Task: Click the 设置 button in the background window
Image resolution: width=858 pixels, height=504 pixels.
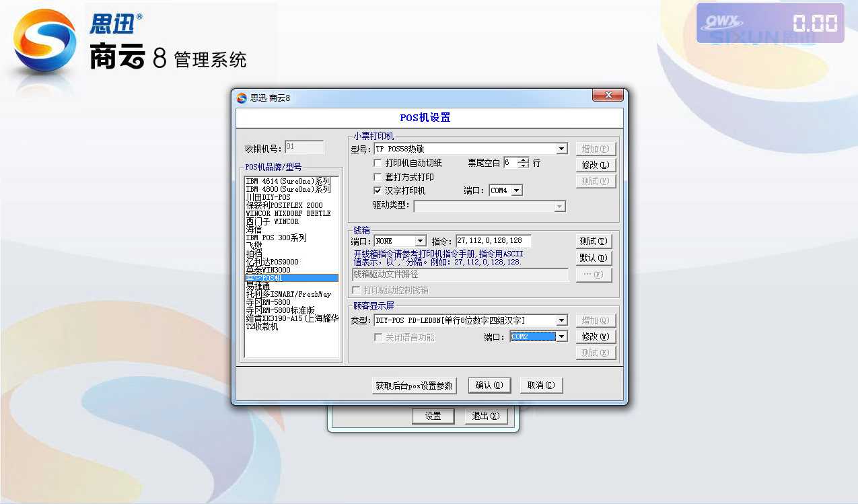Action: click(433, 417)
